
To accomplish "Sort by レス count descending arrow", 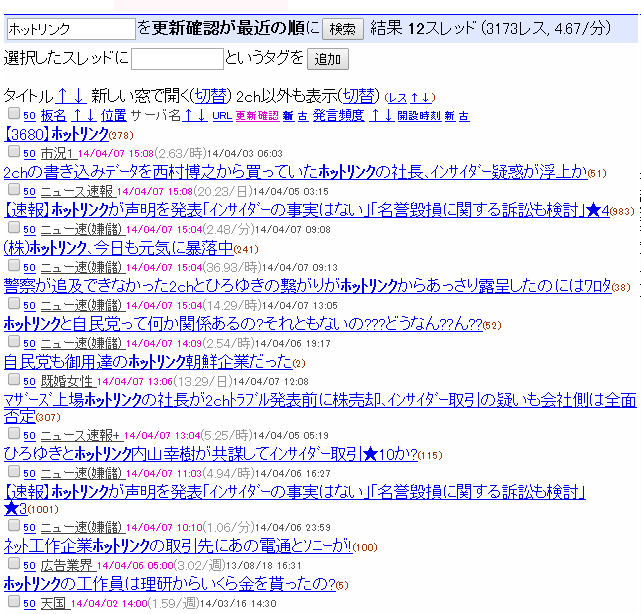I will 426,98.
